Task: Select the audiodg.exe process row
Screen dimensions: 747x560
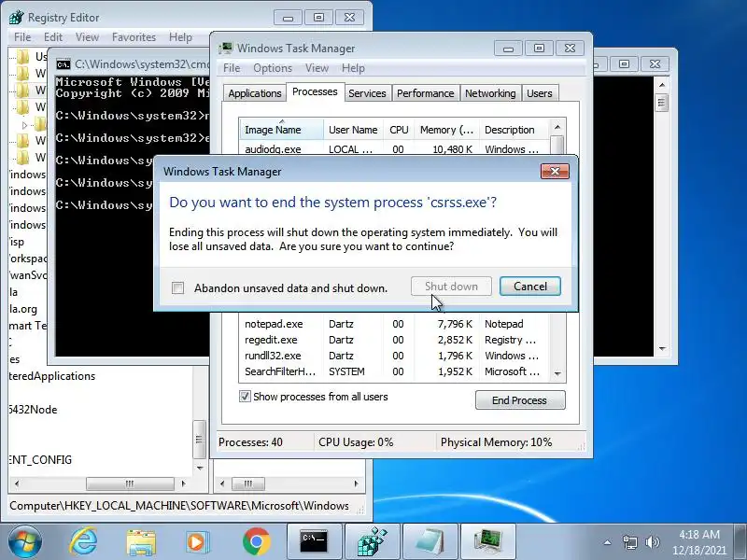Action: tap(394, 149)
